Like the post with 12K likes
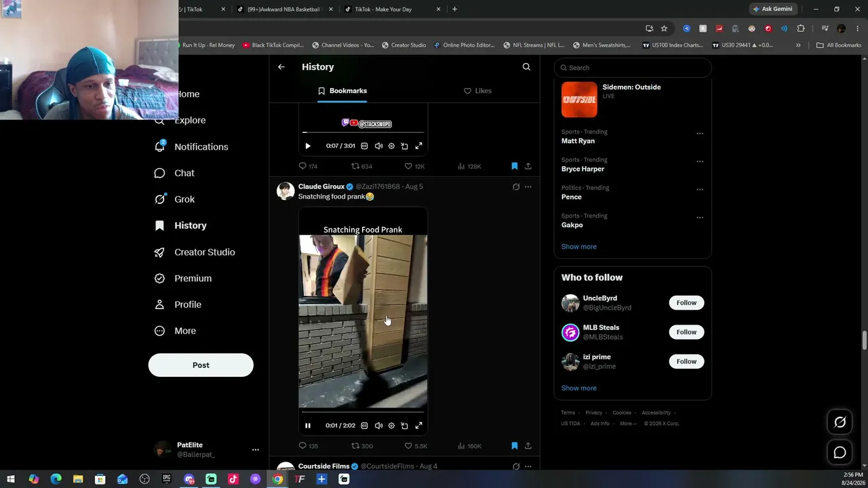Image resolution: width=868 pixels, height=488 pixels. [414, 166]
